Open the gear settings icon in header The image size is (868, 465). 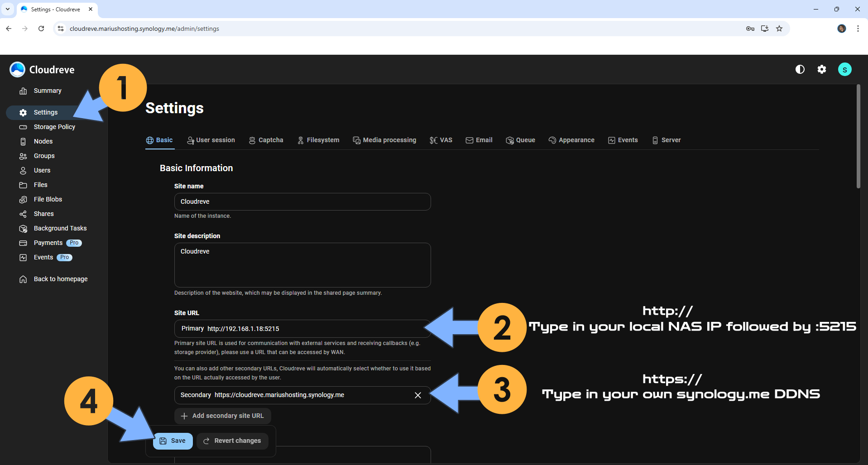pos(822,69)
